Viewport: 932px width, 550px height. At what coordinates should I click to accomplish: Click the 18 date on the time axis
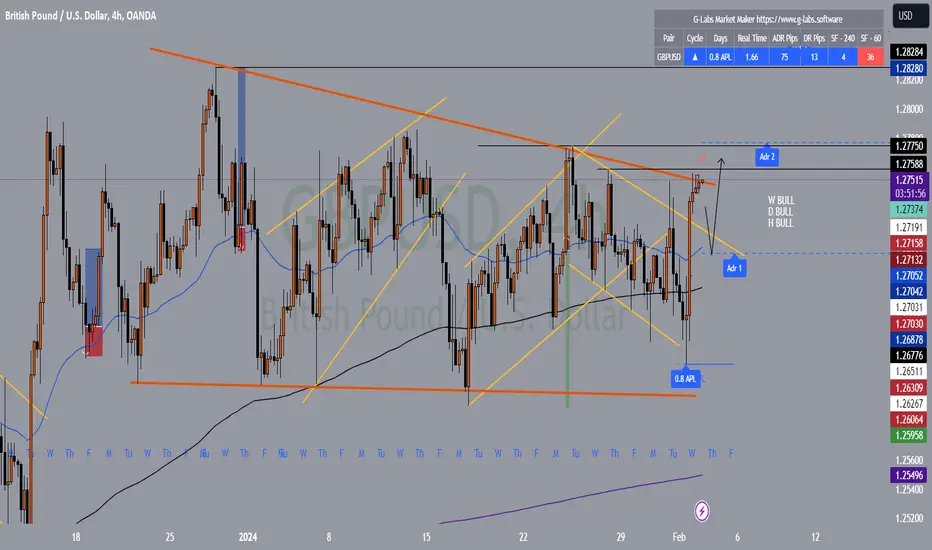75,537
